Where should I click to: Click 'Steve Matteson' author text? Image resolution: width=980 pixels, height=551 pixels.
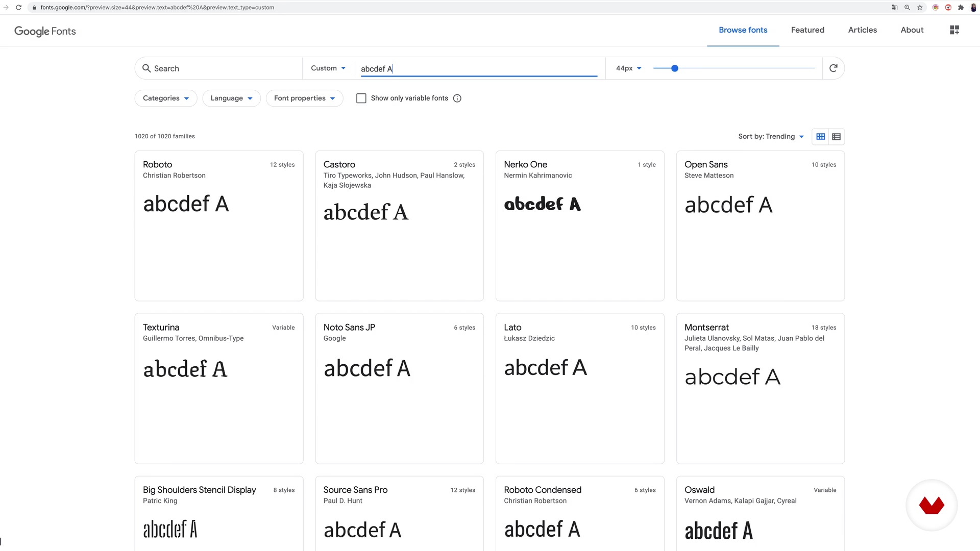[709, 176]
